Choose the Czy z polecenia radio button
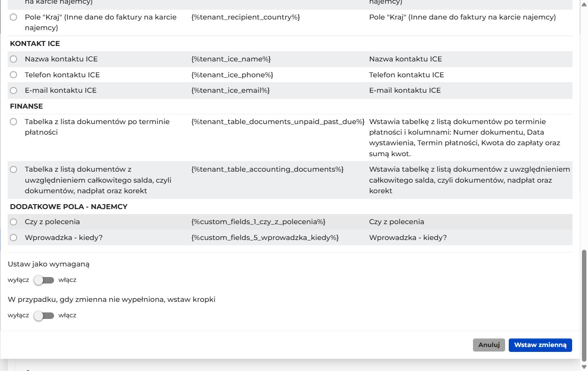 point(13,222)
